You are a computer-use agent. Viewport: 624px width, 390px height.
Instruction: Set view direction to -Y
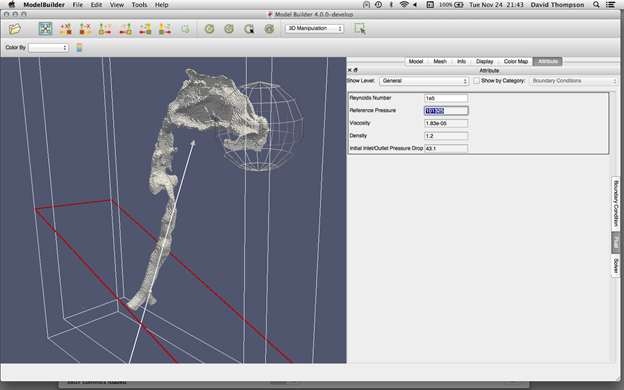[125, 29]
